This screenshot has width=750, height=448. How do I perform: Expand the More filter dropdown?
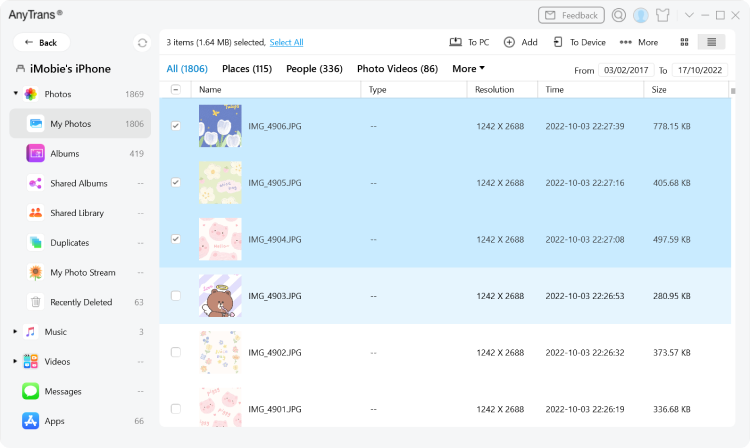tap(468, 69)
